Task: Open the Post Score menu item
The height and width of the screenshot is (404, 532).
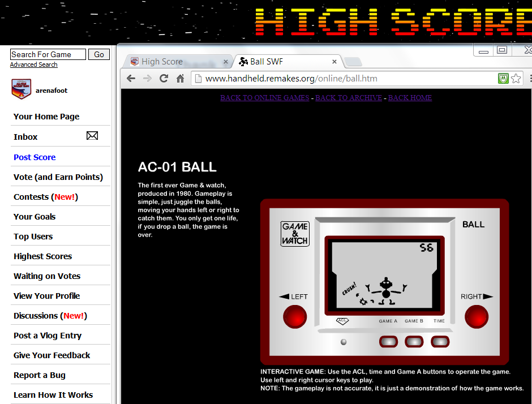Action: coord(35,157)
